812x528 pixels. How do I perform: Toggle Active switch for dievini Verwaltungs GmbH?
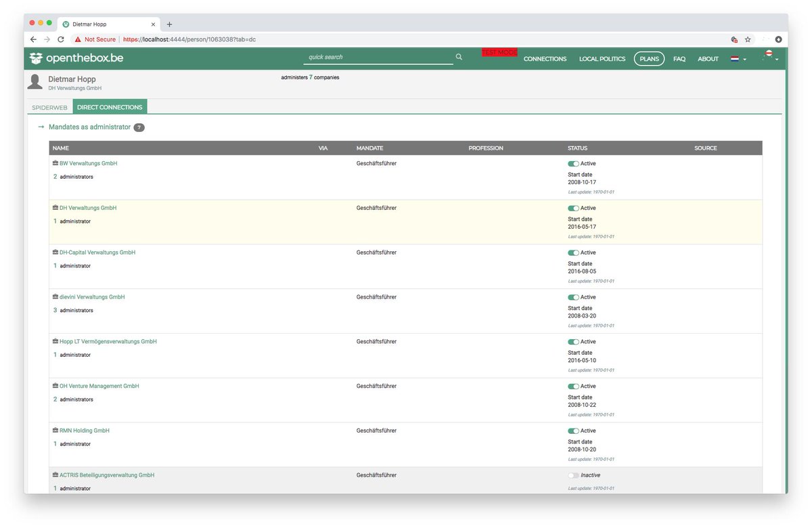coord(573,297)
